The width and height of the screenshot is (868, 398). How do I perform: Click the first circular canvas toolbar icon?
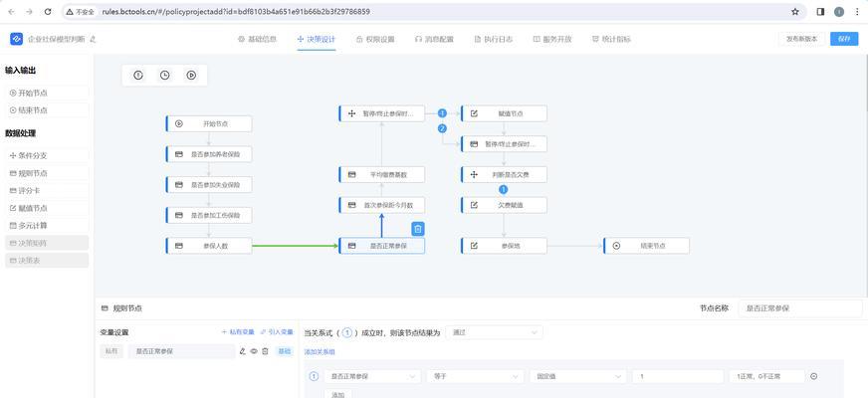(138, 76)
